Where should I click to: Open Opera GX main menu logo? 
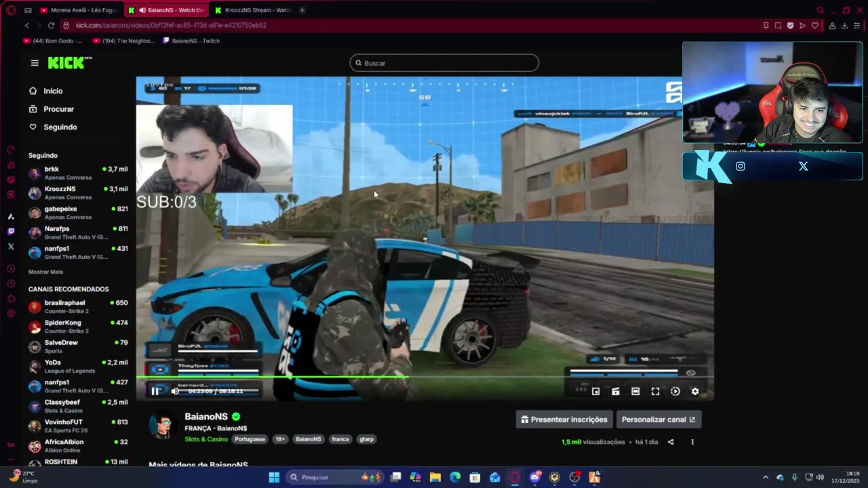[x=11, y=10]
